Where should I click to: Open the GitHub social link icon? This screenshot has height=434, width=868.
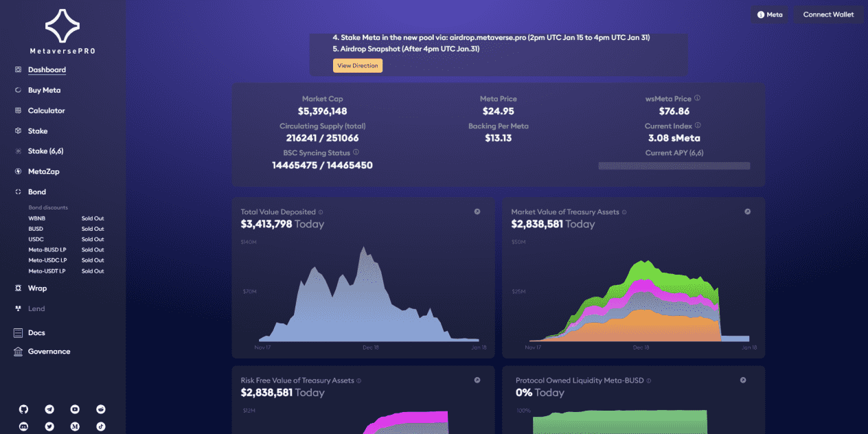coord(24,409)
